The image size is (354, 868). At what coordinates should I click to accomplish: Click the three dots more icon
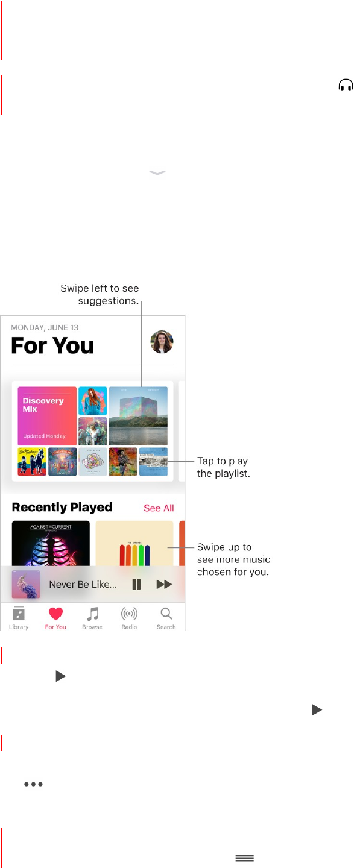pos(34,785)
